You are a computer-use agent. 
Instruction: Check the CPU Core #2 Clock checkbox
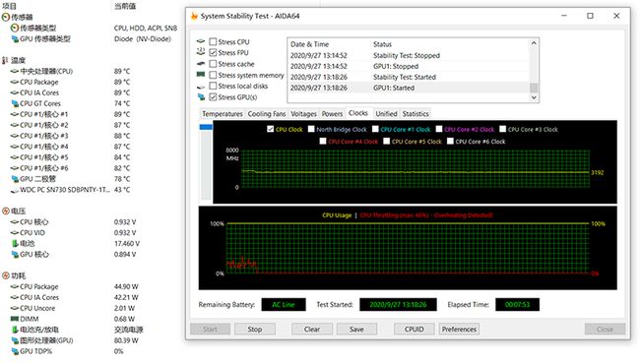pos(439,129)
